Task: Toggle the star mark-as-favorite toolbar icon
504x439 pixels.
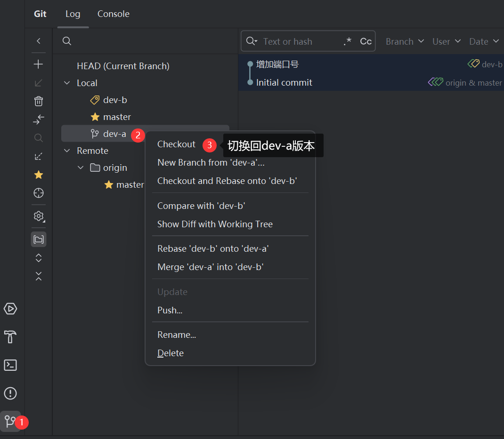Action: pos(39,175)
